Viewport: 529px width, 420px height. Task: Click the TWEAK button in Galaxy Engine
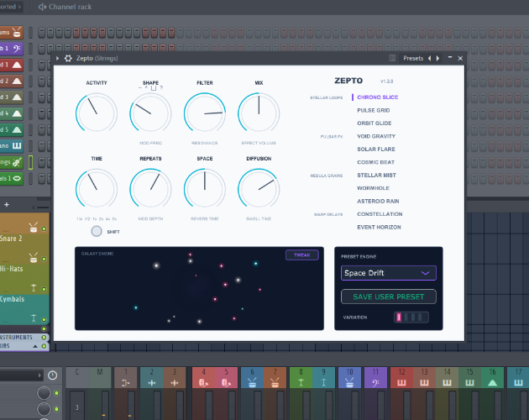[302, 255]
